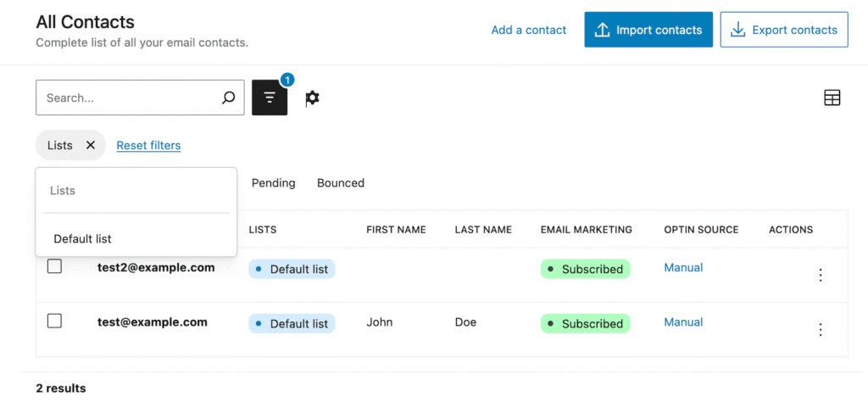Type in the Lists dropdown search field
868x408 pixels.
136,191
